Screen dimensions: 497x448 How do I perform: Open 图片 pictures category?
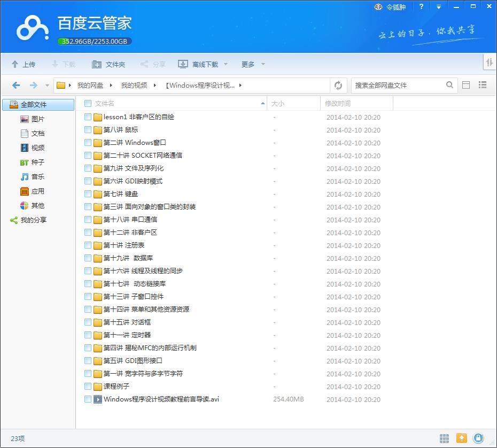[33, 119]
